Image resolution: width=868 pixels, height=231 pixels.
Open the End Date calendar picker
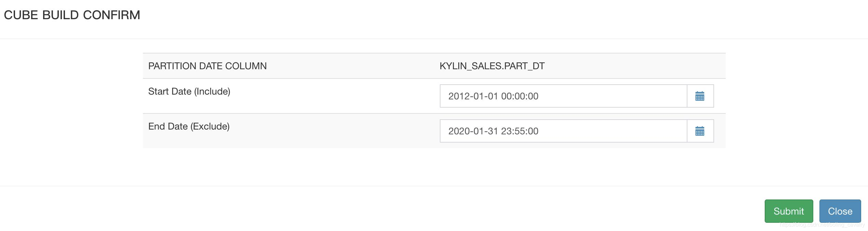pyautogui.click(x=700, y=131)
